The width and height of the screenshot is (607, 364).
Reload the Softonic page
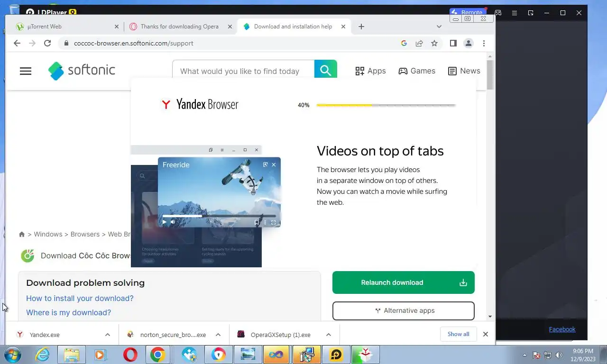pyautogui.click(x=47, y=43)
